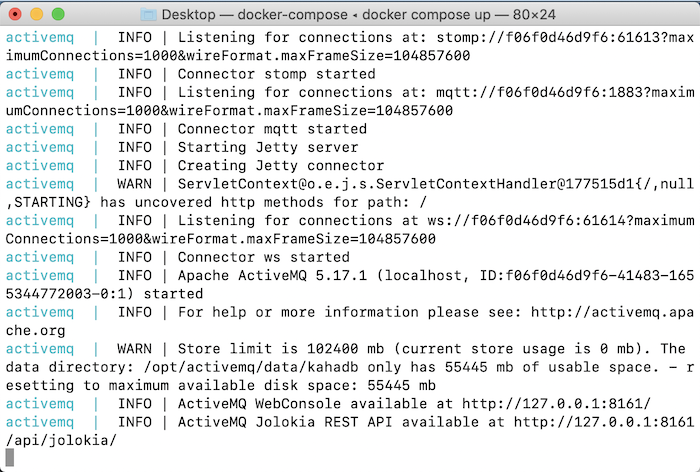Click the yellow minimize window button
The height and width of the screenshot is (472, 700).
37,14
